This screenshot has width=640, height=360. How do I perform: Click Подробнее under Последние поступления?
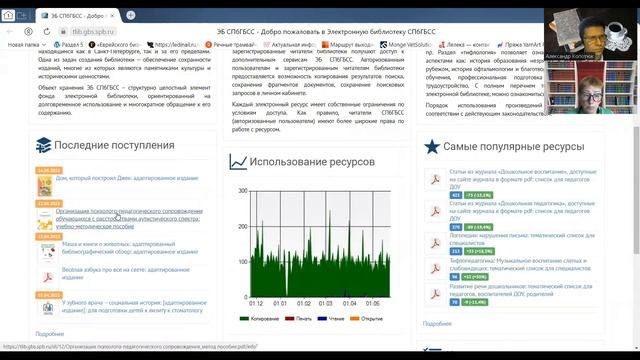coord(50,334)
